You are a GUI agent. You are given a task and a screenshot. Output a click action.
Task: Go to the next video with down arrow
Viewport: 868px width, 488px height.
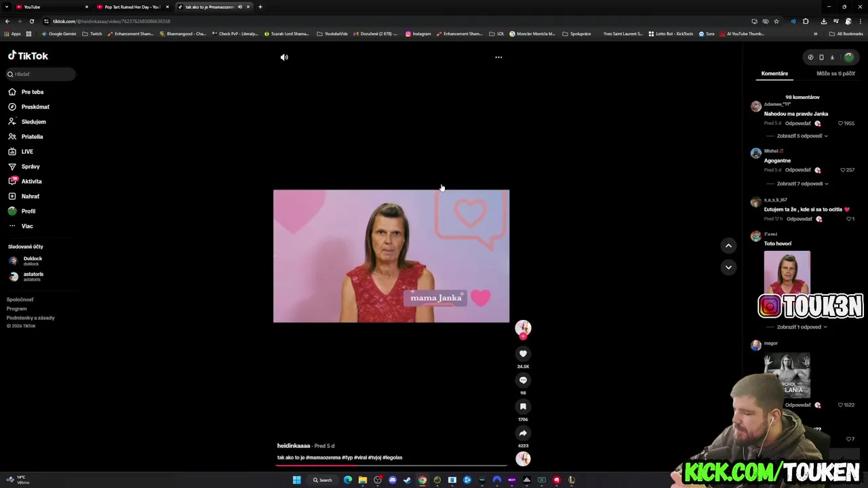coord(728,268)
